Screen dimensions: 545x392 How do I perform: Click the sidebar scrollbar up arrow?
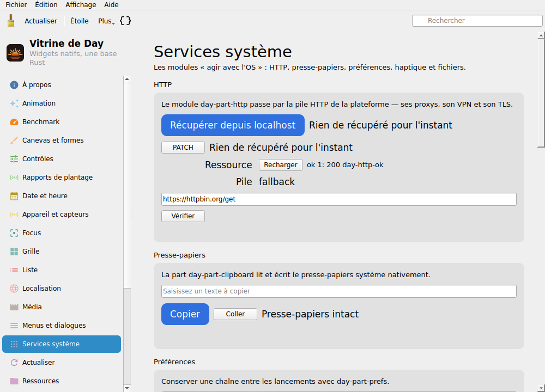127,79
